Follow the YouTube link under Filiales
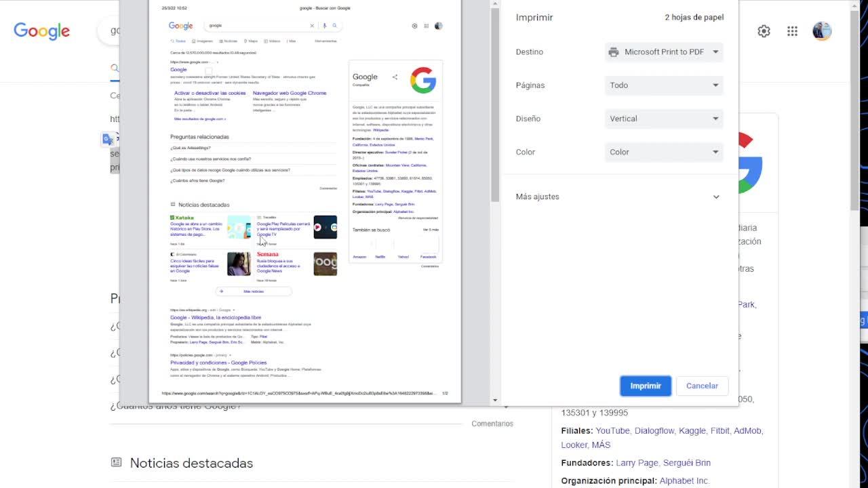This screenshot has width=868, height=488. (612, 431)
